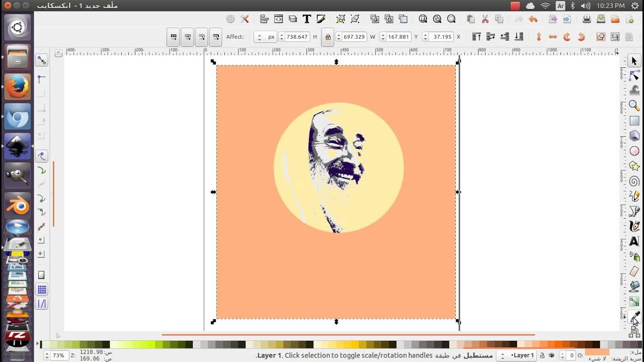
Task: Click the Export bitmap icon
Action: click(x=553, y=19)
